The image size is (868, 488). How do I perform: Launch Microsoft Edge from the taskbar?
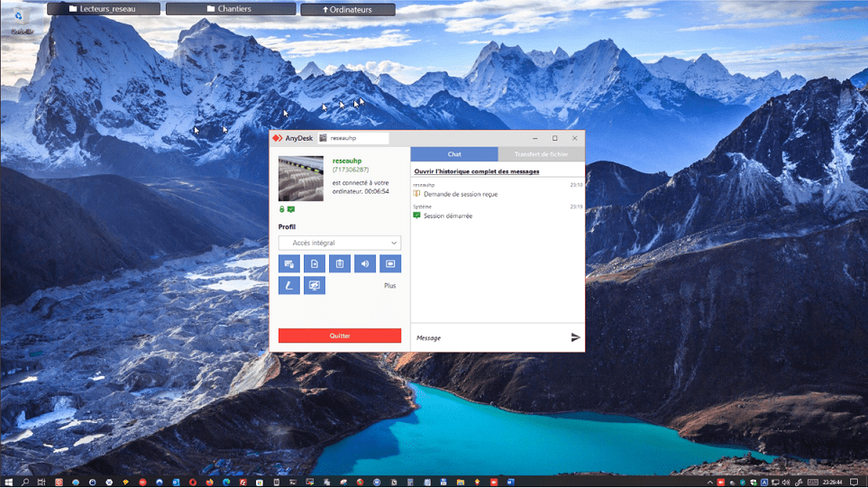[x=226, y=482]
